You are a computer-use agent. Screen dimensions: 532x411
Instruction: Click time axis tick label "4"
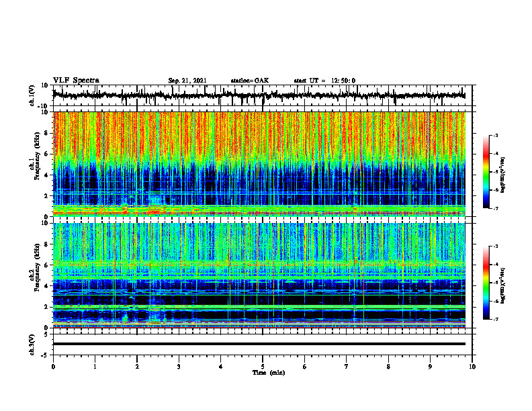coord(221,367)
